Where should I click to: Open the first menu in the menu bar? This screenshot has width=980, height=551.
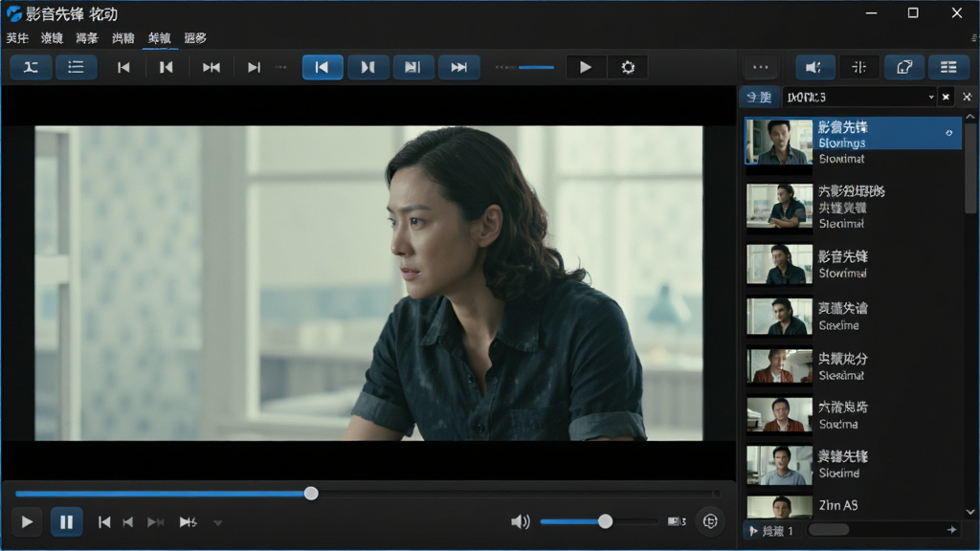point(17,38)
